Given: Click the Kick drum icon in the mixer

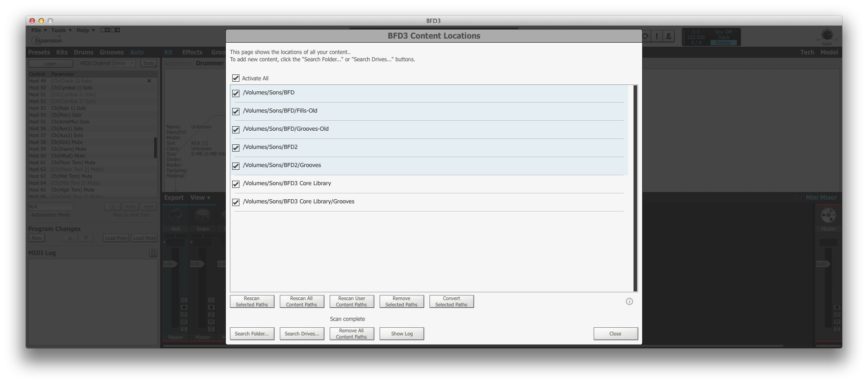Looking at the screenshot, I should pos(176,215).
